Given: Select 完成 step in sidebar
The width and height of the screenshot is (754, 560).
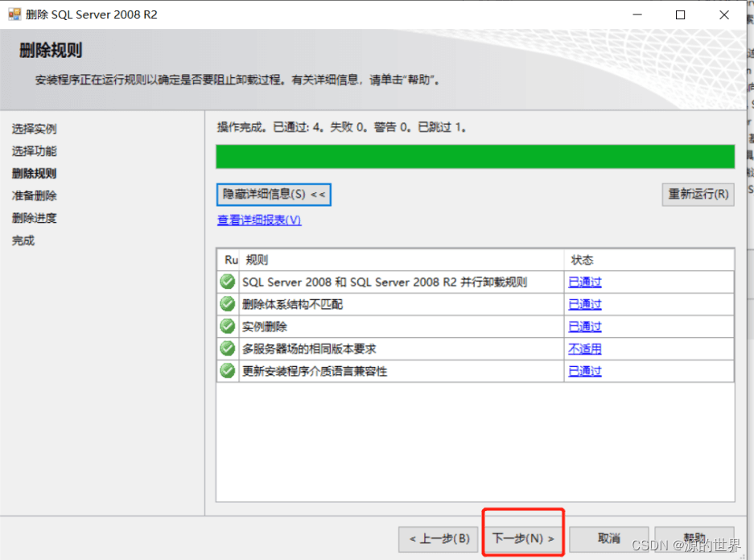Looking at the screenshot, I should coord(23,241).
